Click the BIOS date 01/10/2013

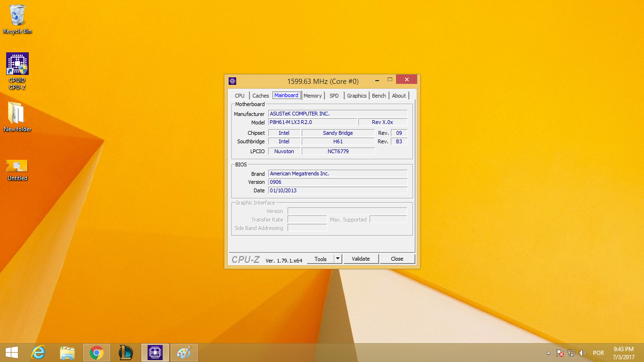coord(338,190)
